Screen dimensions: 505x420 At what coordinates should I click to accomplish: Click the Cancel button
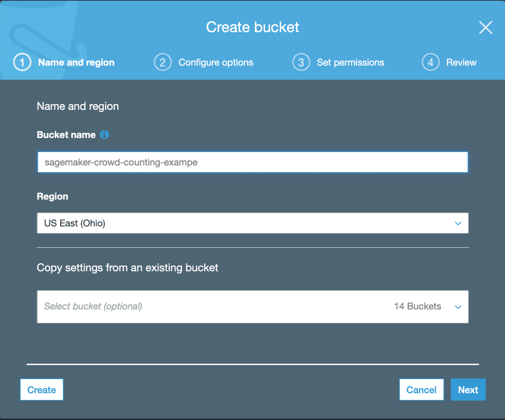pyautogui.click(x=421, y=390)
